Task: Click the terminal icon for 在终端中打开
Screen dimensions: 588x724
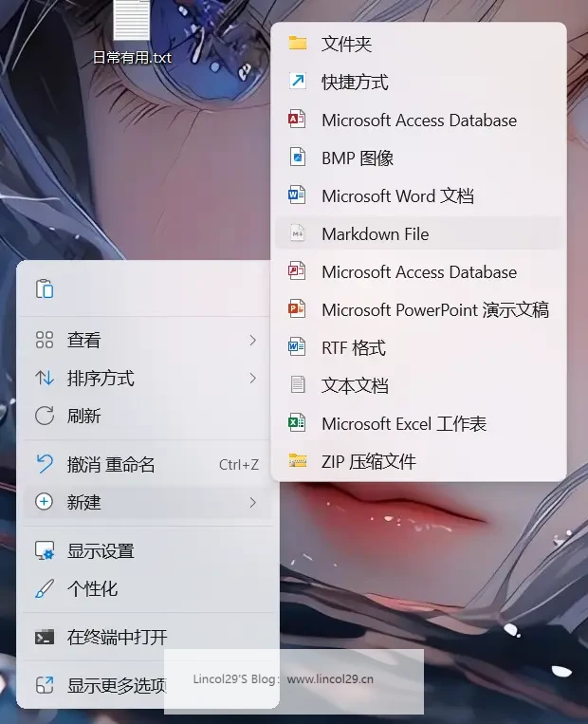Action: (x=44, y=637)
